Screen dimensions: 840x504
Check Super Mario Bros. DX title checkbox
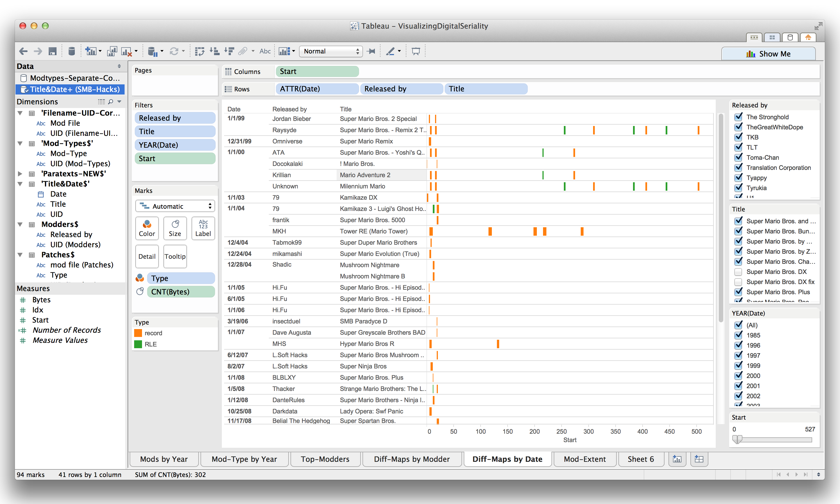(x=738, y=272)
